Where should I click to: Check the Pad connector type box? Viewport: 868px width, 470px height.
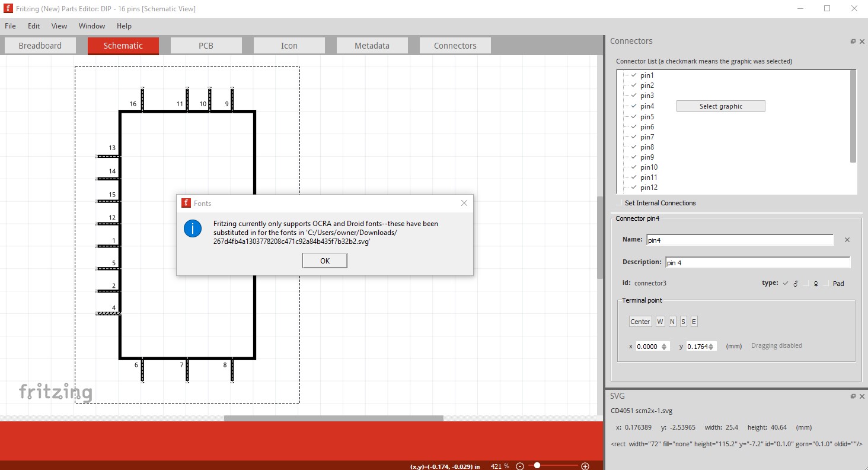click(x=826, y=284)
